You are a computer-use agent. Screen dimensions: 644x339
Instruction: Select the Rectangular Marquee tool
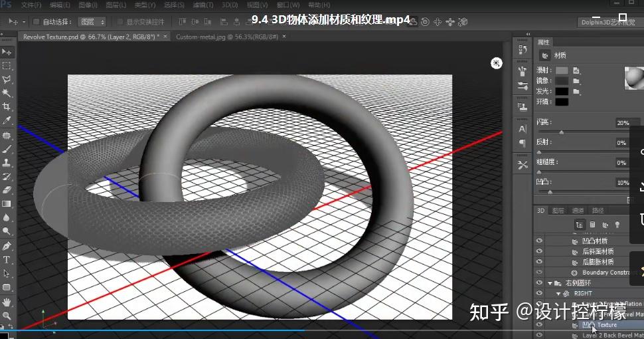coord(7,66)
